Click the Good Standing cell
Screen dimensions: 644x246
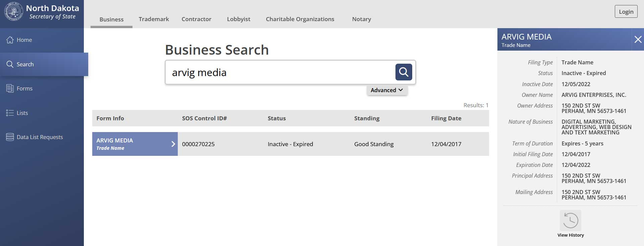click(x=374, y=144)
